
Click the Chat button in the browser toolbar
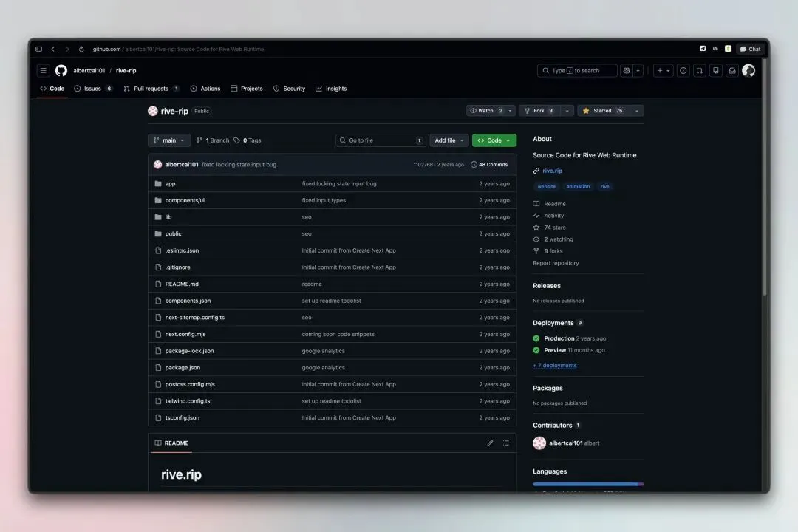click(750, 49)
